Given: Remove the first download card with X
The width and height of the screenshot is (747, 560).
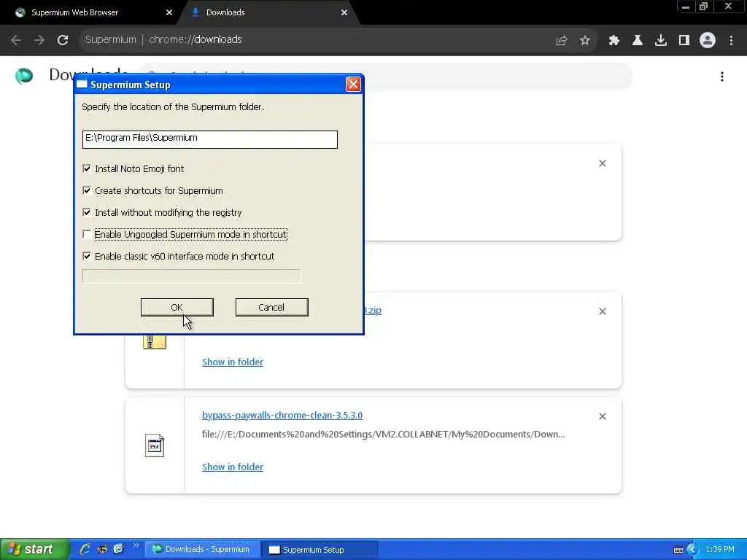Looking at the screenshot, I should point(603,163).
